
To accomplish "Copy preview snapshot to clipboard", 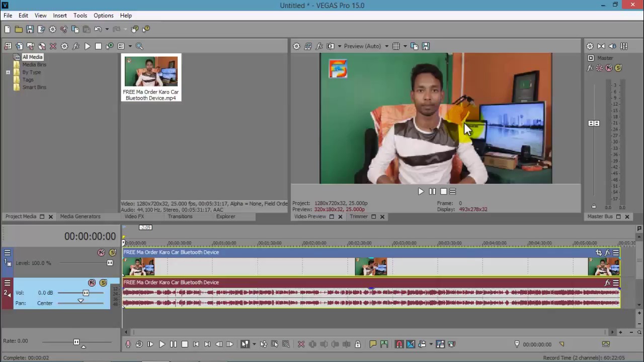I will coord(414,46).
